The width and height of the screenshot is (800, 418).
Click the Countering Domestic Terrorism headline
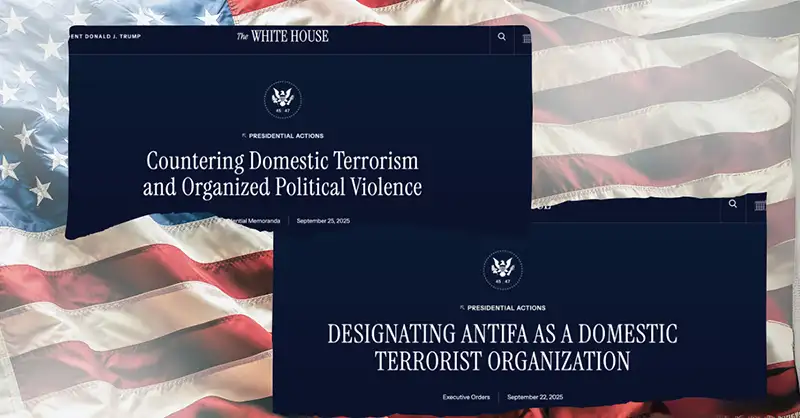click(x=283, y=173)
